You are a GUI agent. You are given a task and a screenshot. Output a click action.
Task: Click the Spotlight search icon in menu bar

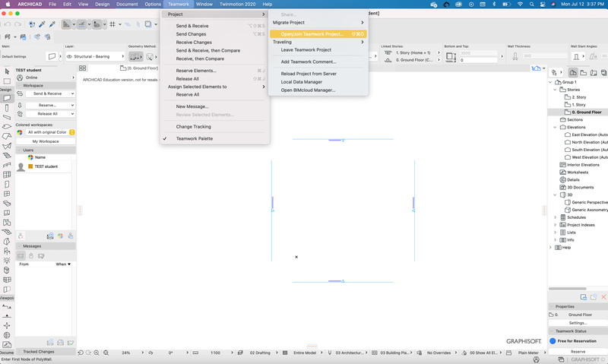[x=531, y=5]
